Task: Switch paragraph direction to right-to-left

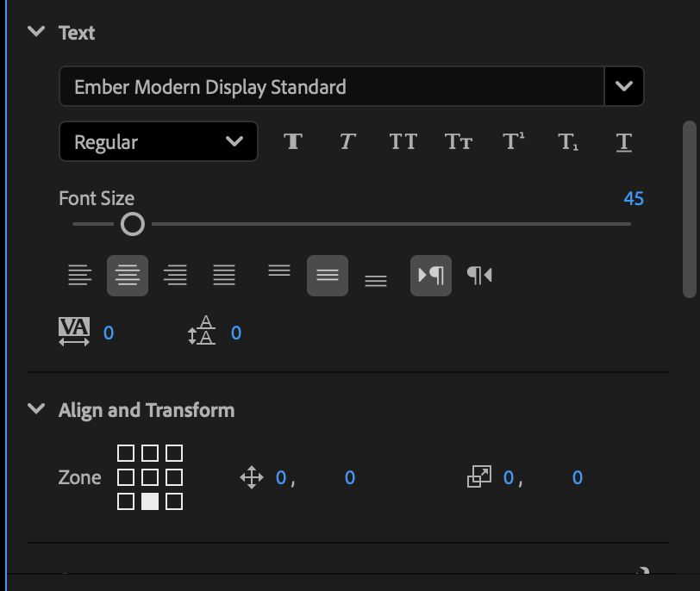Action: [479, 275]
